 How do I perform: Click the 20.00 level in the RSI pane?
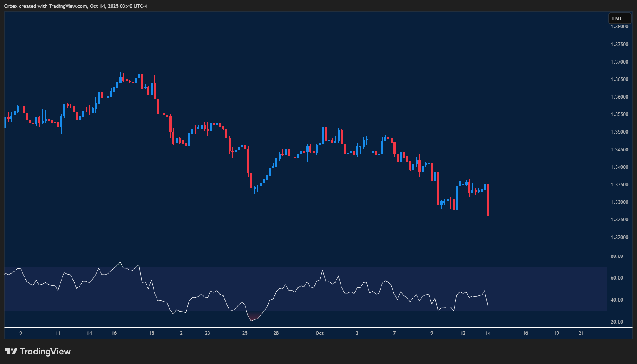[617, 322]
